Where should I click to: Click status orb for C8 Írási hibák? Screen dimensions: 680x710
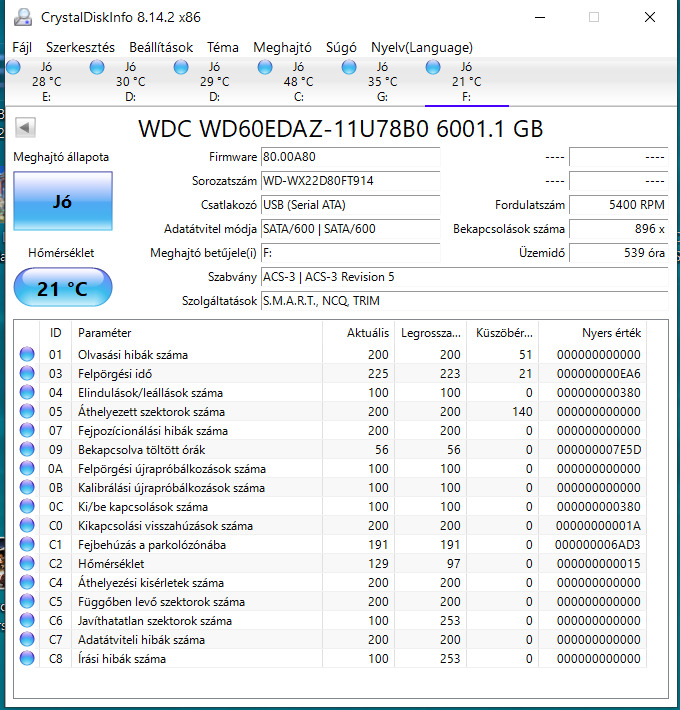pyautogui.click(x=27, y=658)
